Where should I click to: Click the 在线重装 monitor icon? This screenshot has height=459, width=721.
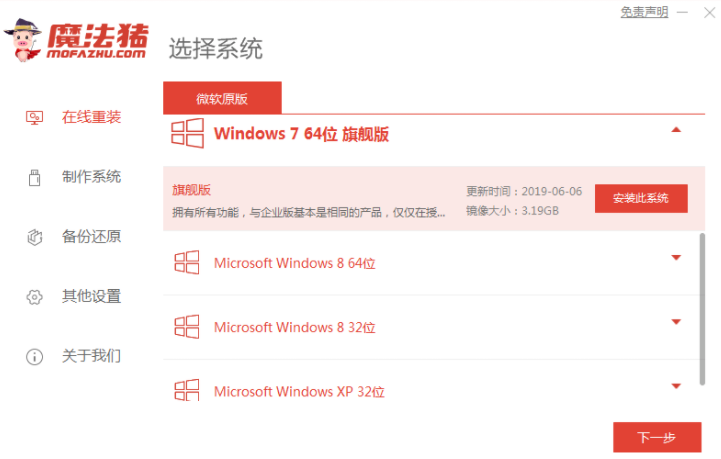click(34, 118)
